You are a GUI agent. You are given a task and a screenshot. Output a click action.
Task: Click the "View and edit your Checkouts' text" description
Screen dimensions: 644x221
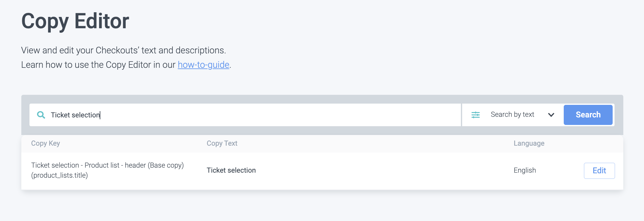[123, 50]
